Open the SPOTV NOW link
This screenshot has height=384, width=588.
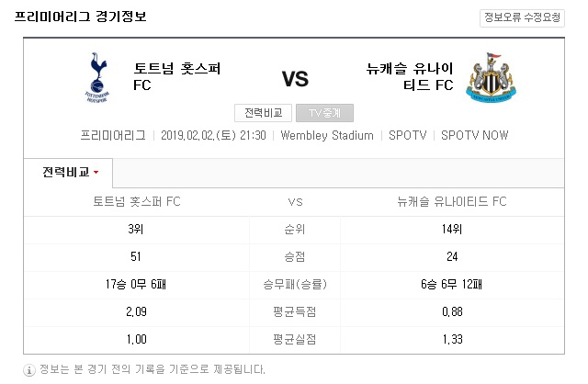(x=474, y=135)
